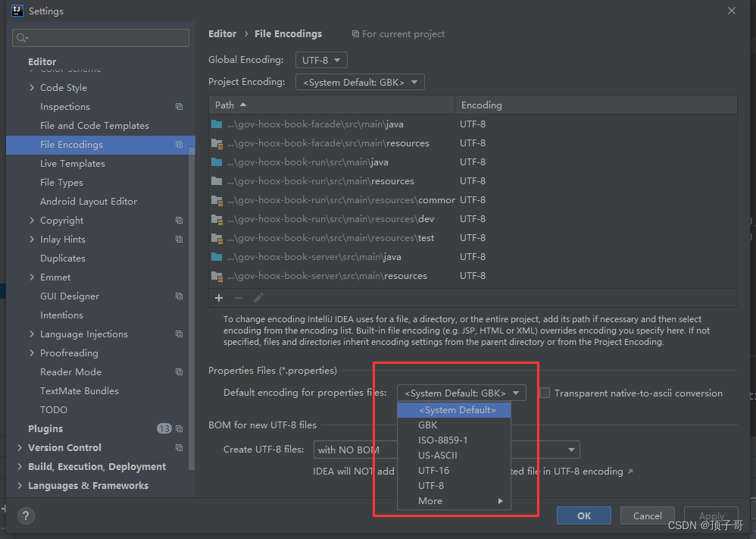Open File and Code Templates page
Viewport: 756px width, 539px height.
point(95,125)
